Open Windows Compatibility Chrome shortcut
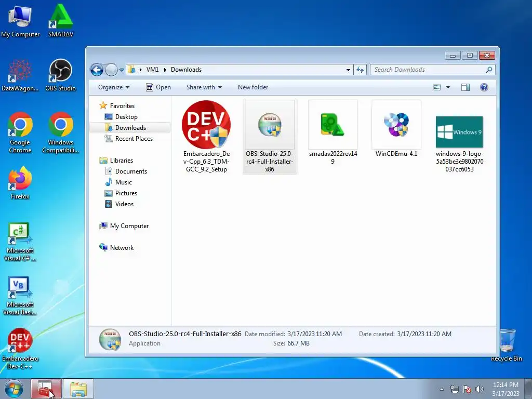Viewport: 532px width, 399px height. click(60, 132)
